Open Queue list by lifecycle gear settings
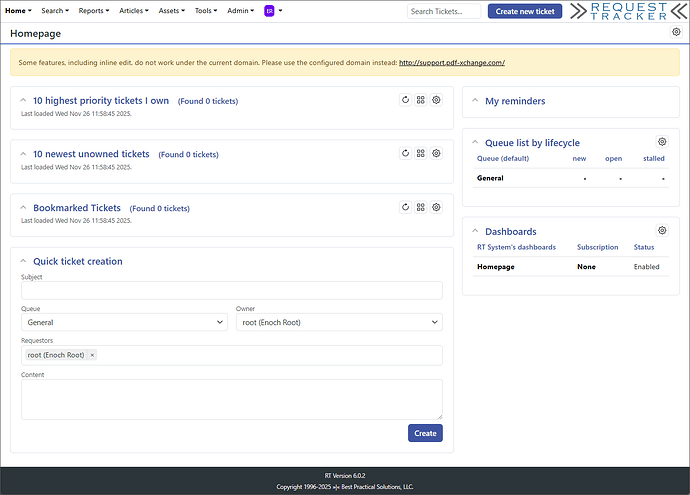Viewport: 690px width, 495px height. pyautogui.click(x=662, y=143)
